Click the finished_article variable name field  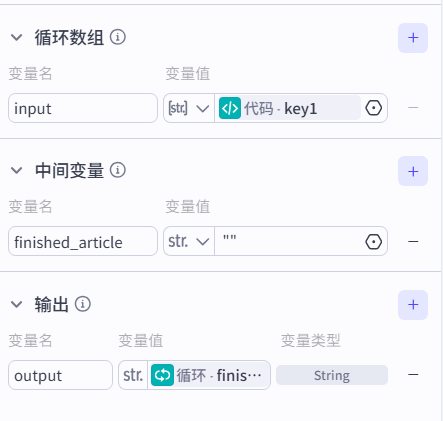[x=83, y=241]
